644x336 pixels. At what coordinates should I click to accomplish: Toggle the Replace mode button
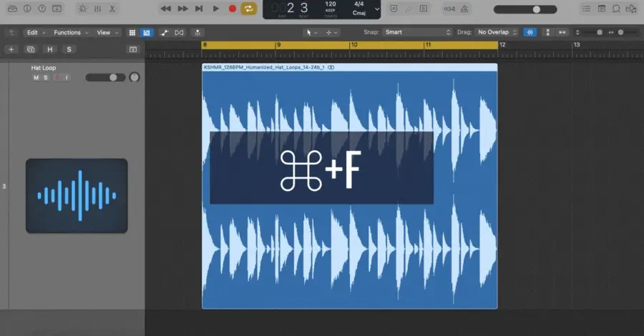tap(394, 9)
